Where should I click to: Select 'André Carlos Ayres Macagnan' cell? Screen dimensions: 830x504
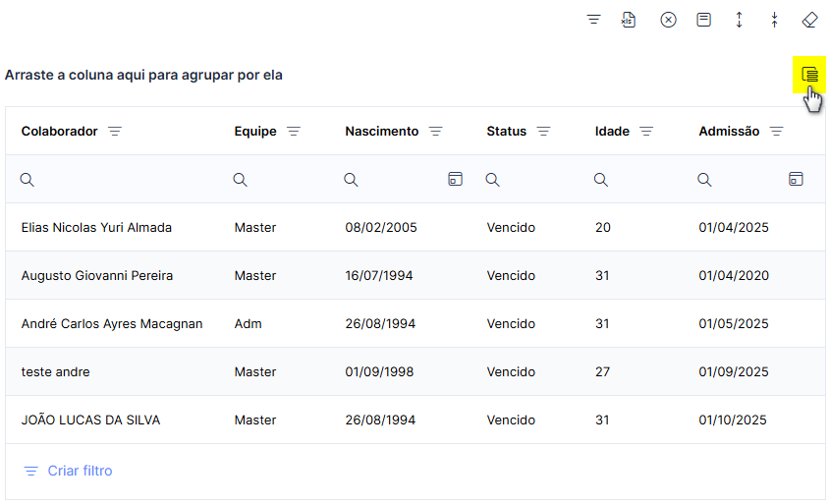(x=112, y=324)
